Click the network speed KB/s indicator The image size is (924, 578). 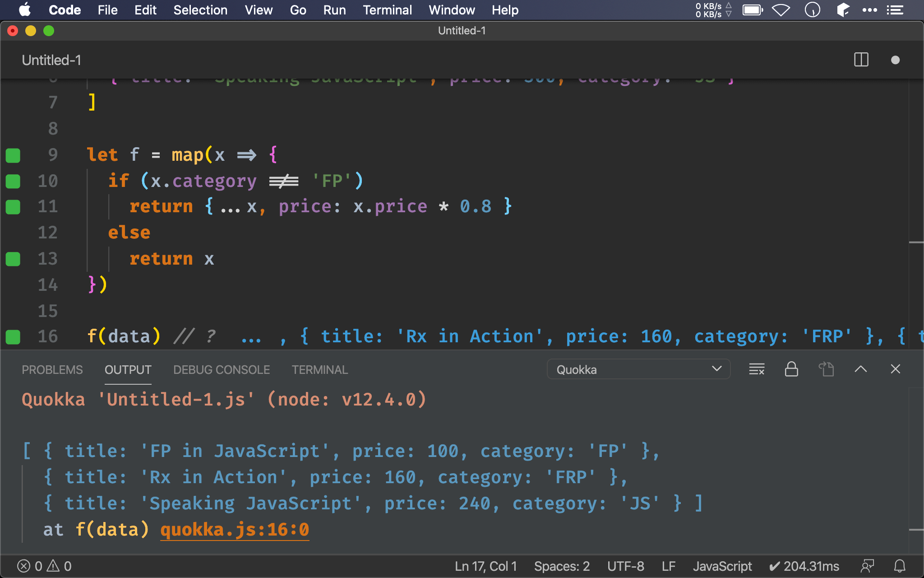point(714,10)
